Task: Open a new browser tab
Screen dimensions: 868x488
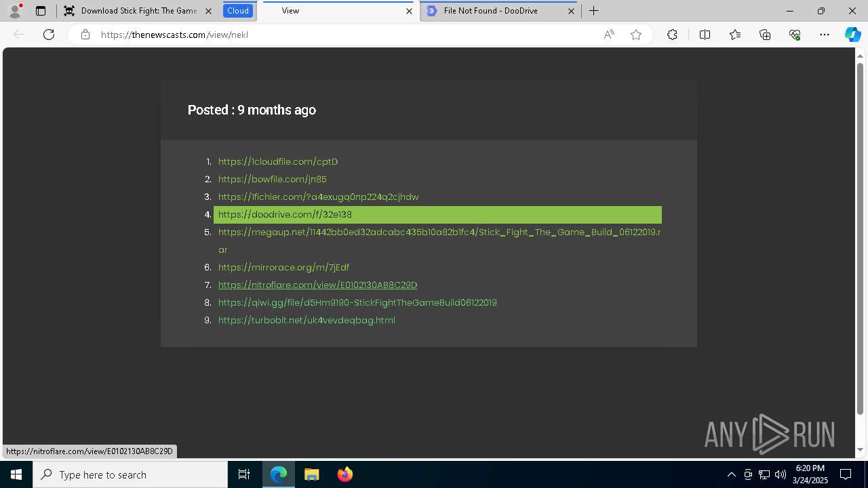Action: point(594,11)
